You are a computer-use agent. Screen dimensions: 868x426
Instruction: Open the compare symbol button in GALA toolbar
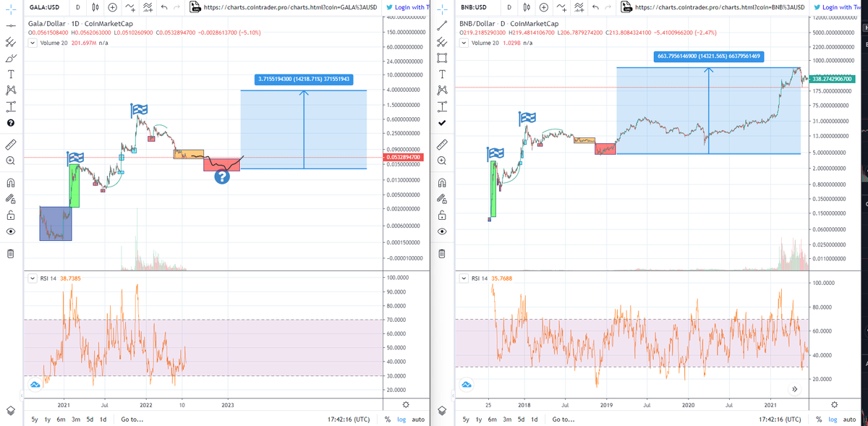(x=114, y=7)
